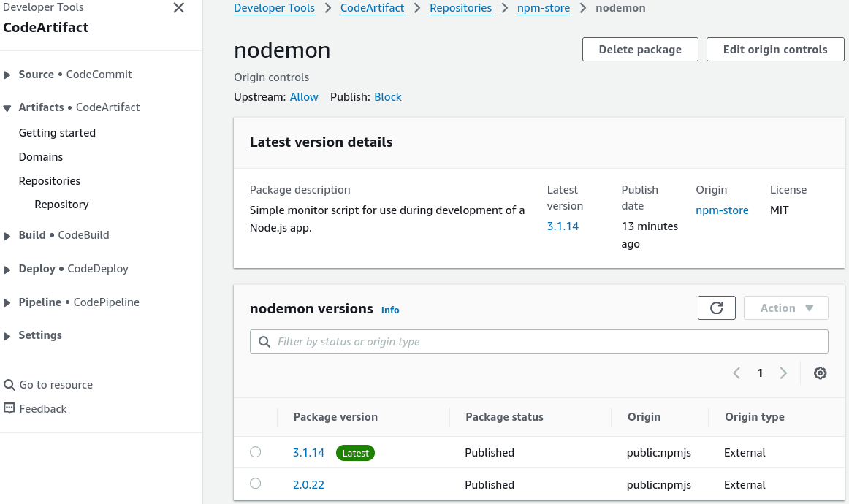Click the Go to resource search icon
Viewport: 849px width, 504px height.
[9, 385]
